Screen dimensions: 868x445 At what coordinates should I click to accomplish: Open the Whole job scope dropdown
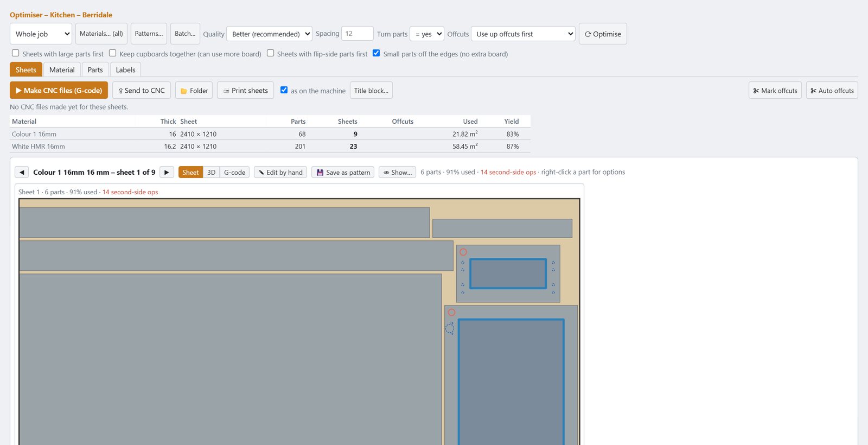click(41, 34)
